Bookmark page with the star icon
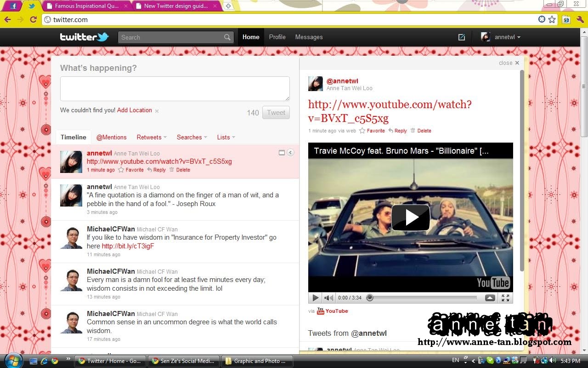The image size is (588, 368). (x=552, y=19)
